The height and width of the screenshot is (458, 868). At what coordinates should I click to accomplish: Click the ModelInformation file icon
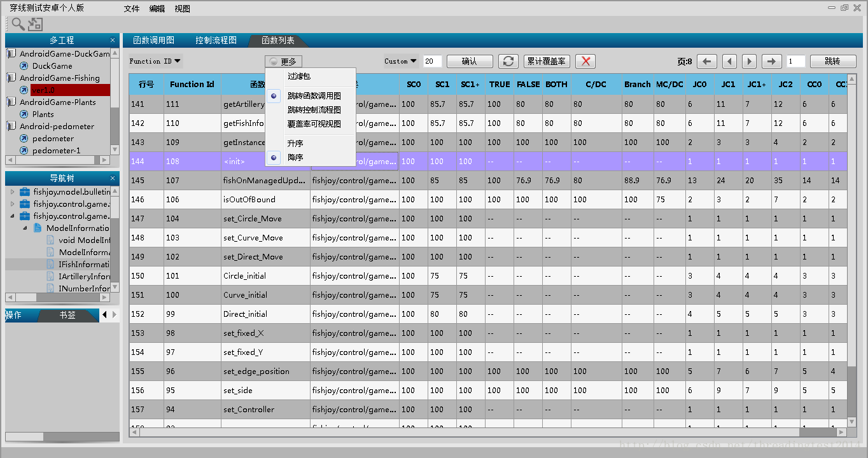tap(38, 228)
